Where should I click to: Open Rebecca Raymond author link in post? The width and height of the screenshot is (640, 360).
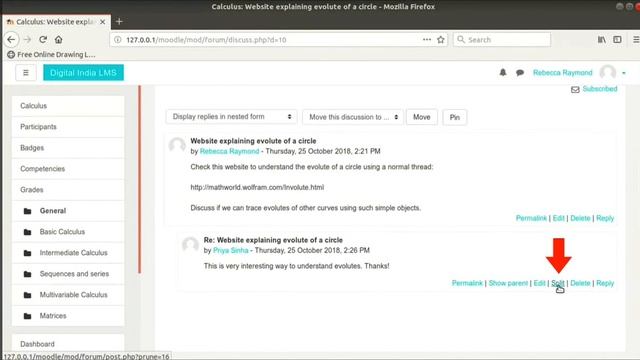pos(229,151)
